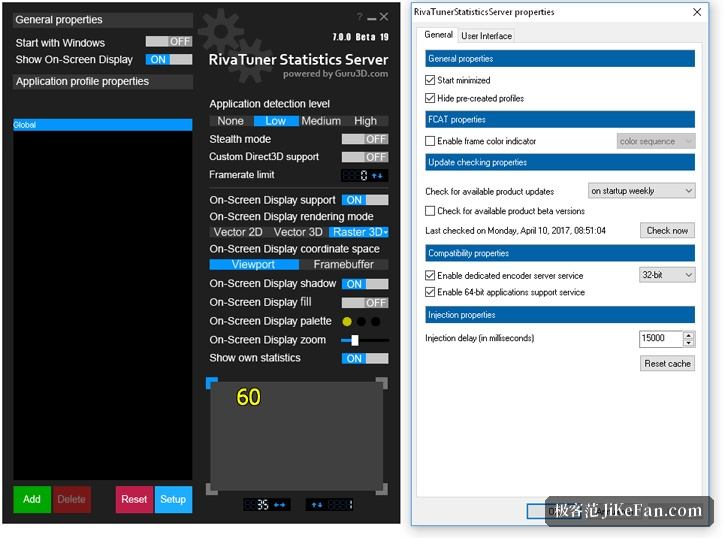Toggle On-Screen Display fill switch

click(x=365, y=303)
